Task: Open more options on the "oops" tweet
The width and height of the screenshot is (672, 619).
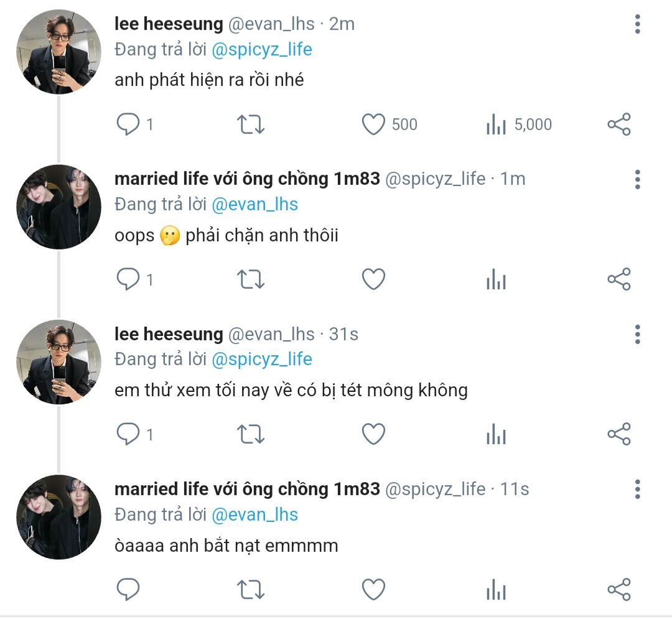Action: pos(637,179)
